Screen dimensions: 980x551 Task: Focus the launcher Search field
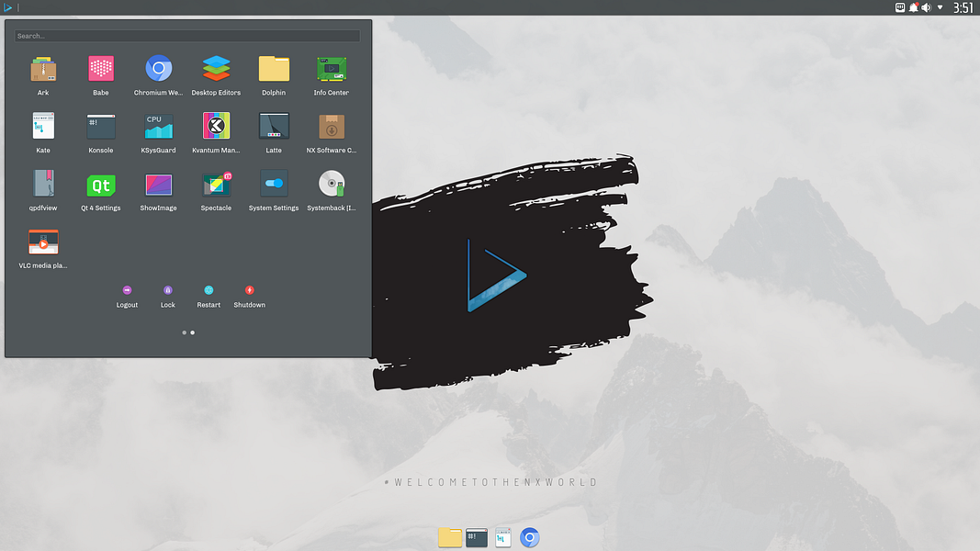tap(186, 36)
